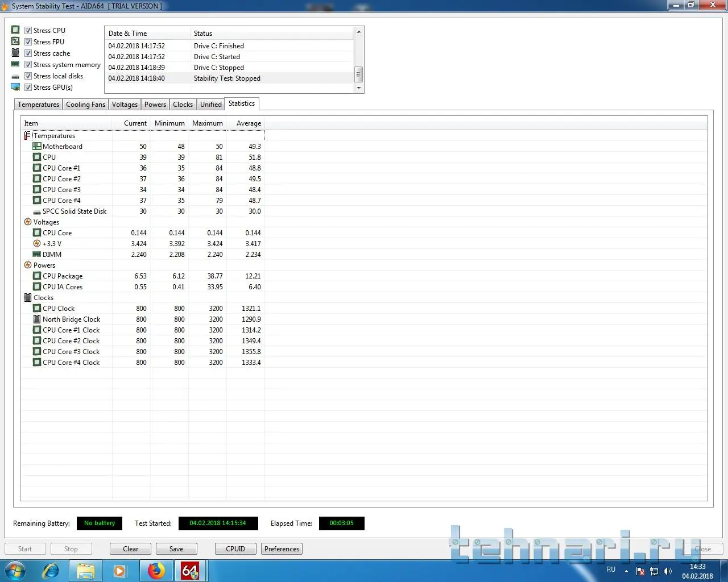Click the North Bridge Clock chip icon
This screenshot has width=728, height=582.
click(x=37, y=319)
